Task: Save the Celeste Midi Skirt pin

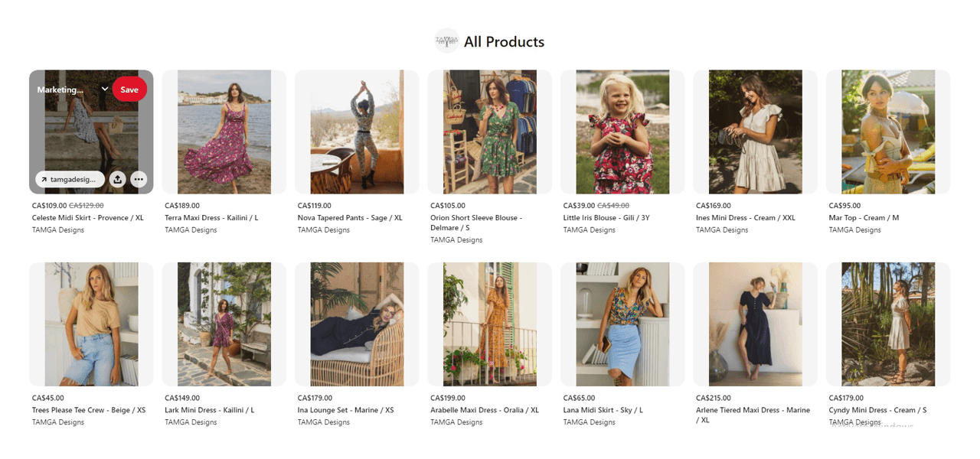Action: 129,90
